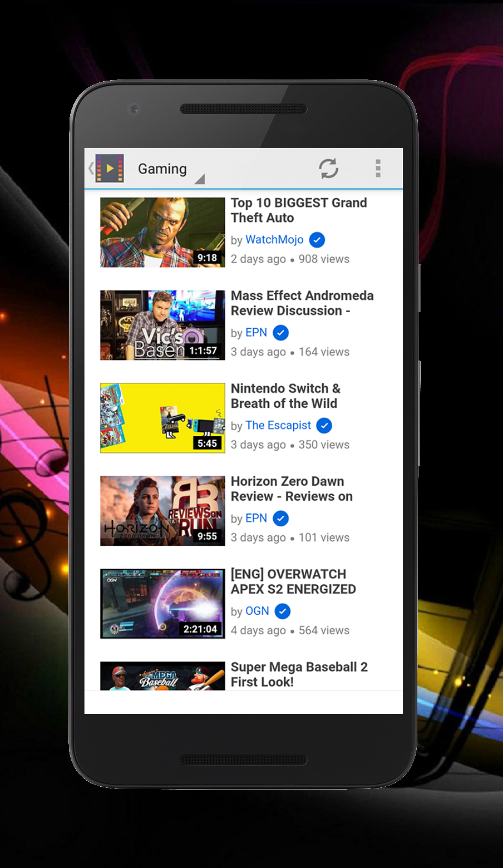Tap '3 days ago • 164 views' text
This screenshot has width=503, height=868.
290,352
